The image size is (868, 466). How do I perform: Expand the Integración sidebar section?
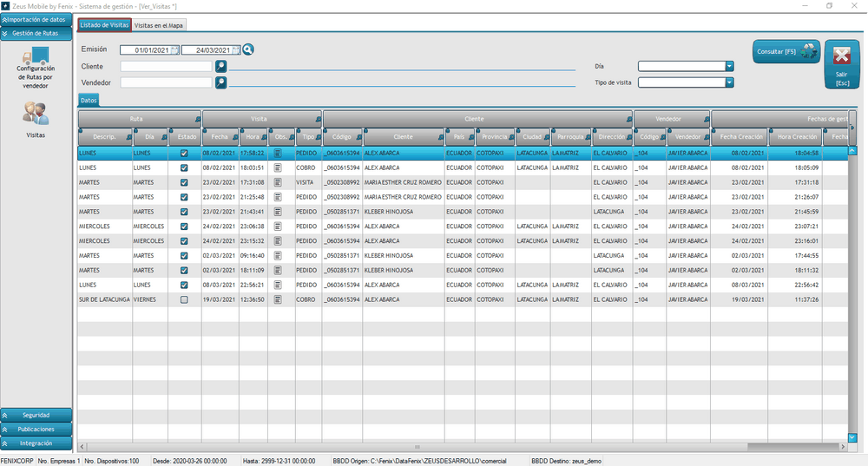tap(36, 443)
